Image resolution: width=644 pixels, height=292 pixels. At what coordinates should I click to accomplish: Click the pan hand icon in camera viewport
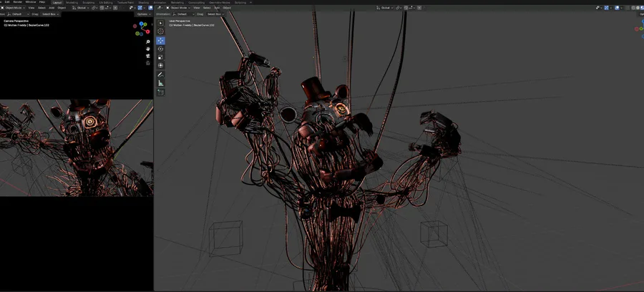click(x=148, y=49)
